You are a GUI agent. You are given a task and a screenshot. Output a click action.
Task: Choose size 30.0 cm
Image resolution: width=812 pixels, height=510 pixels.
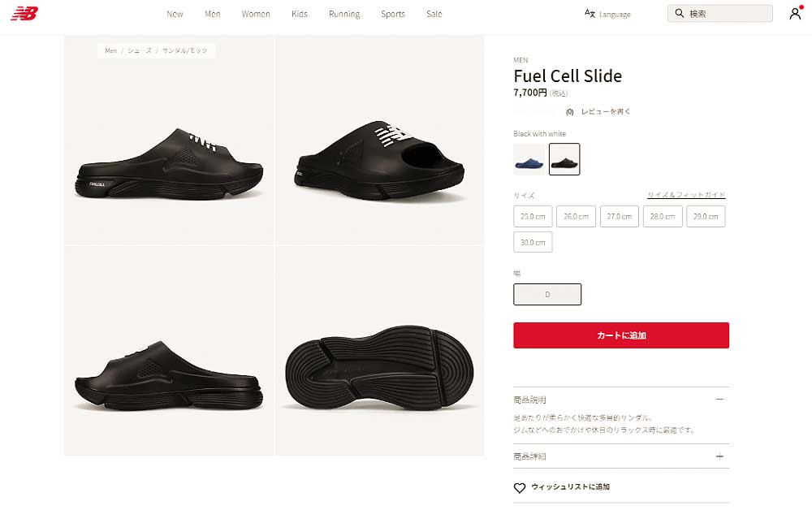tap(533, 242)
